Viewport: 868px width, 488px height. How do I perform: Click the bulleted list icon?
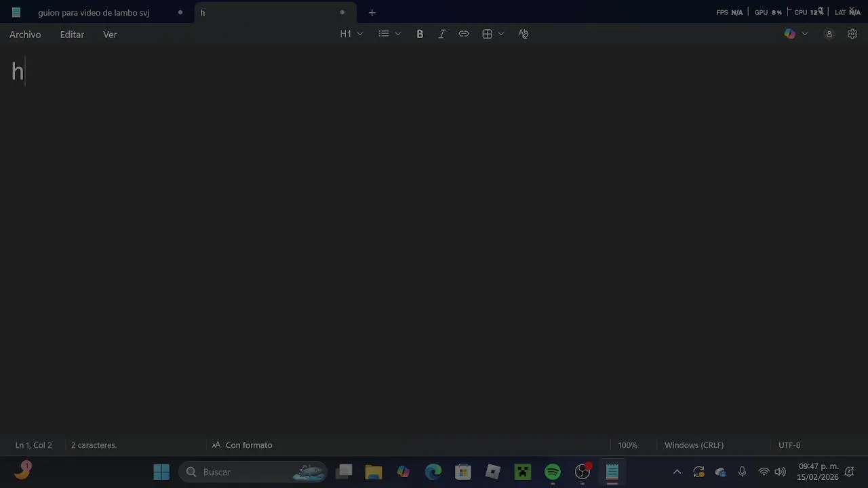384,34
